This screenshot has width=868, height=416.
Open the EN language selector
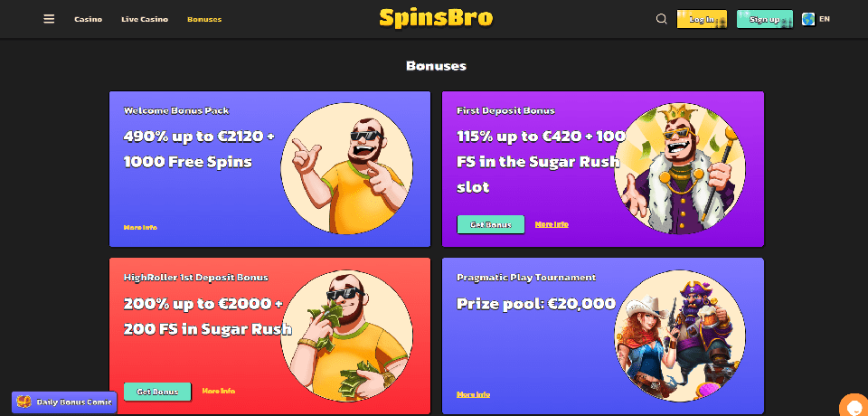tap(825, 19)
